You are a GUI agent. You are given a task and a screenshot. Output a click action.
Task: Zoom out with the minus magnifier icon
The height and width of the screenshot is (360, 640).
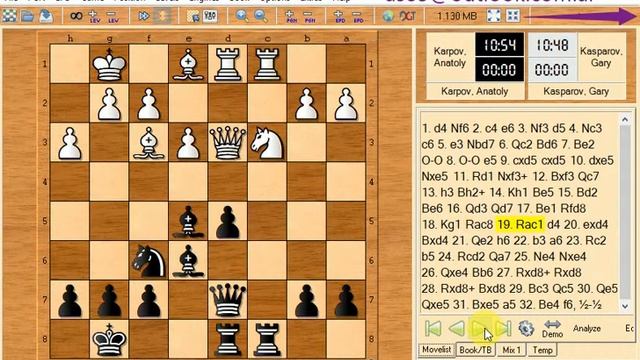(x=261, y=16)
